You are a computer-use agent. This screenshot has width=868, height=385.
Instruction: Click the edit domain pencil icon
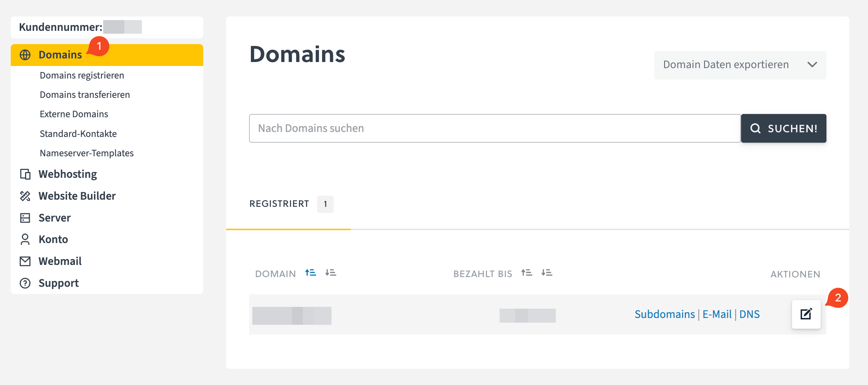[806, 314]
